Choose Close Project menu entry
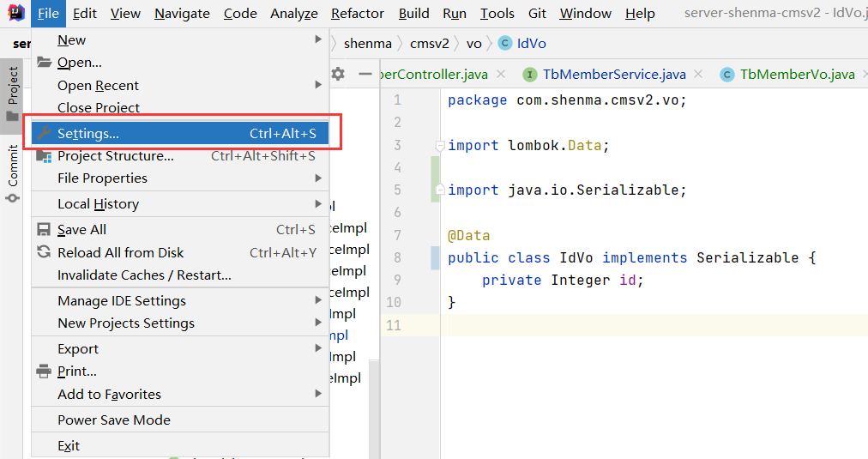Image resolution: width=868 pixels, height=459 pixels. pyautogui.click(x=180, y=107)
